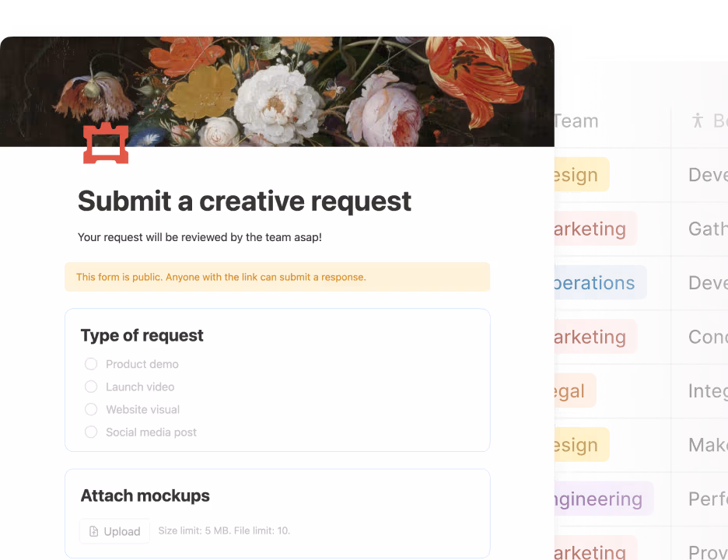
Task: Click the Submit a creative request title
Action: click(244, 201)
